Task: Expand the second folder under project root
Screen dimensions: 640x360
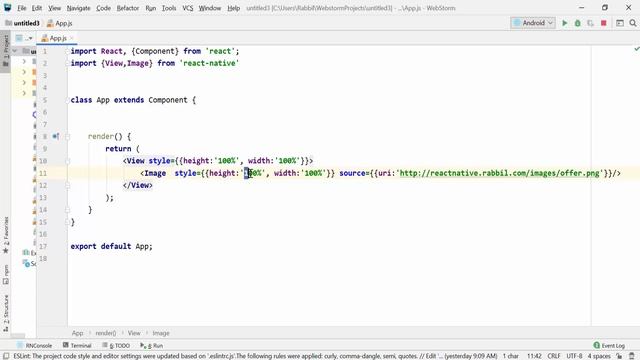Action: coord(24,72)
